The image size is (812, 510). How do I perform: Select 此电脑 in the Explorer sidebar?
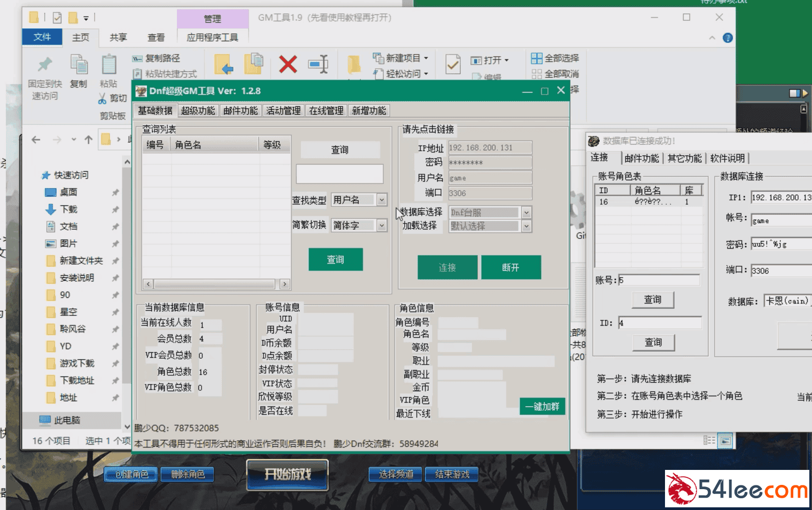(x=66, y=420)
